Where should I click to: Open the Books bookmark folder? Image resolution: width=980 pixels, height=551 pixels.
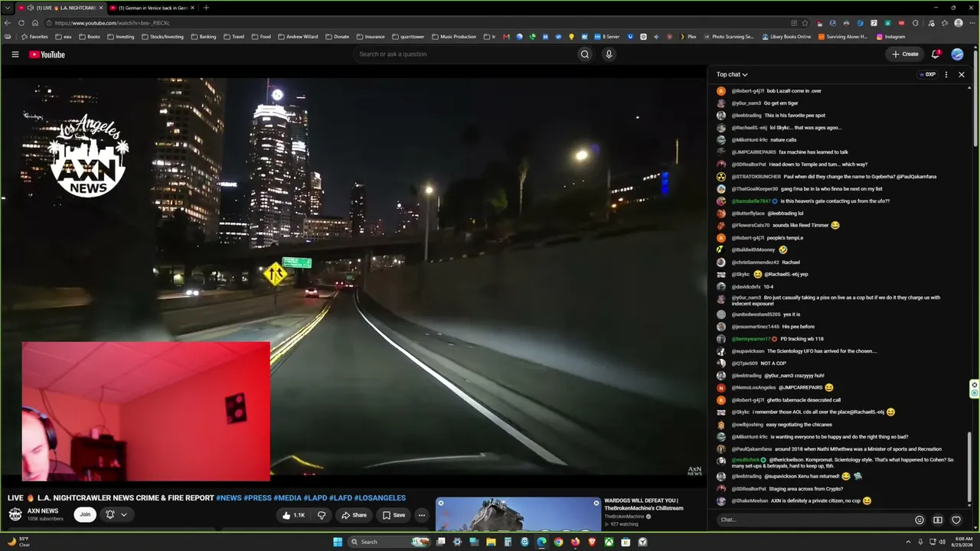click(89, 37)
